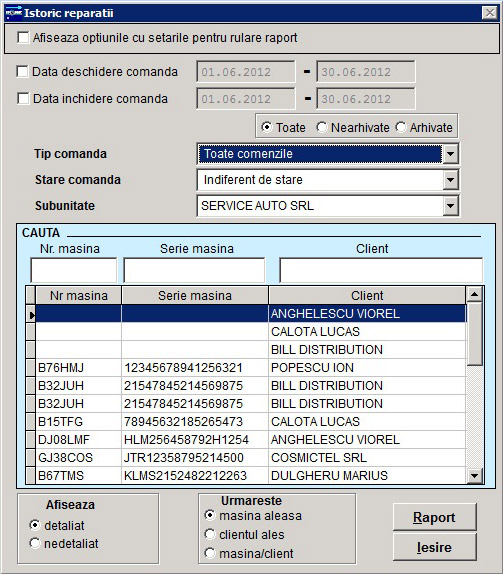Click the Client column header
This screenshot has width=503, height=574.
pos(367,295)
